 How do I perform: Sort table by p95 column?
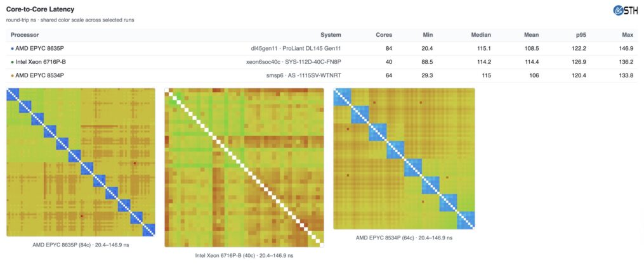(581, 35)
